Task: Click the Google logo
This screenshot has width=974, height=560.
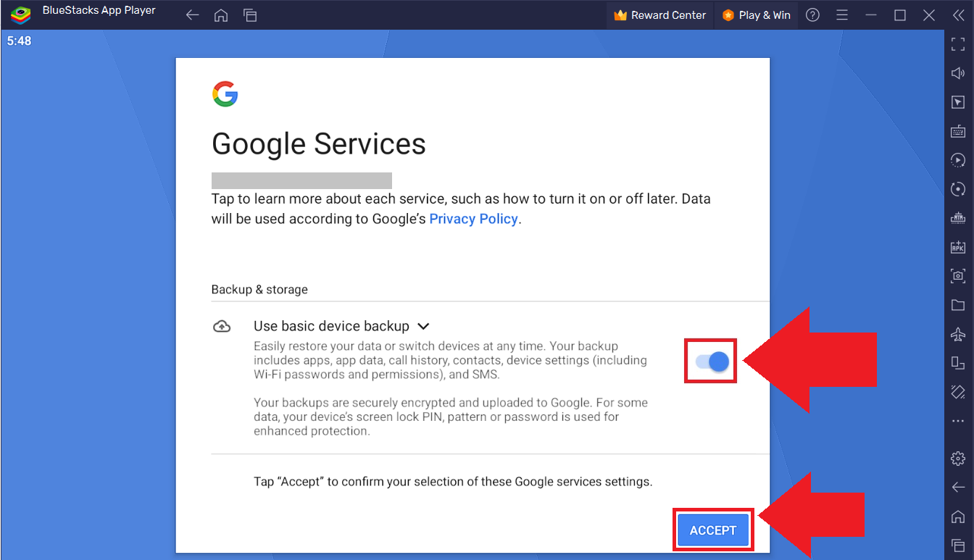Action: pyautogui.click(x=225, y=94)
